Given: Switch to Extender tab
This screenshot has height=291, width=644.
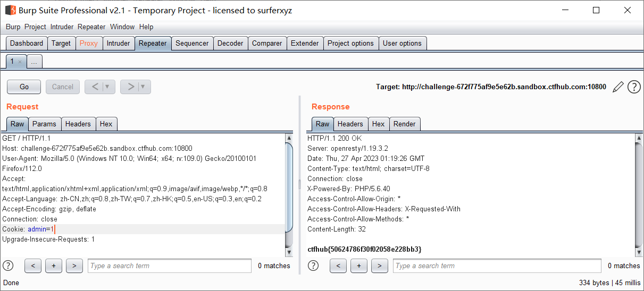Looking at the screenshot, I should point(305,44).
